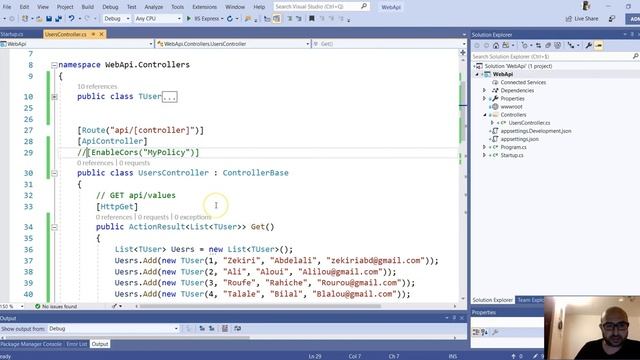Click the Save file toolbar icon
This screenshot has height=360, width=640.
pyautogui.click(x=49, y=19)
